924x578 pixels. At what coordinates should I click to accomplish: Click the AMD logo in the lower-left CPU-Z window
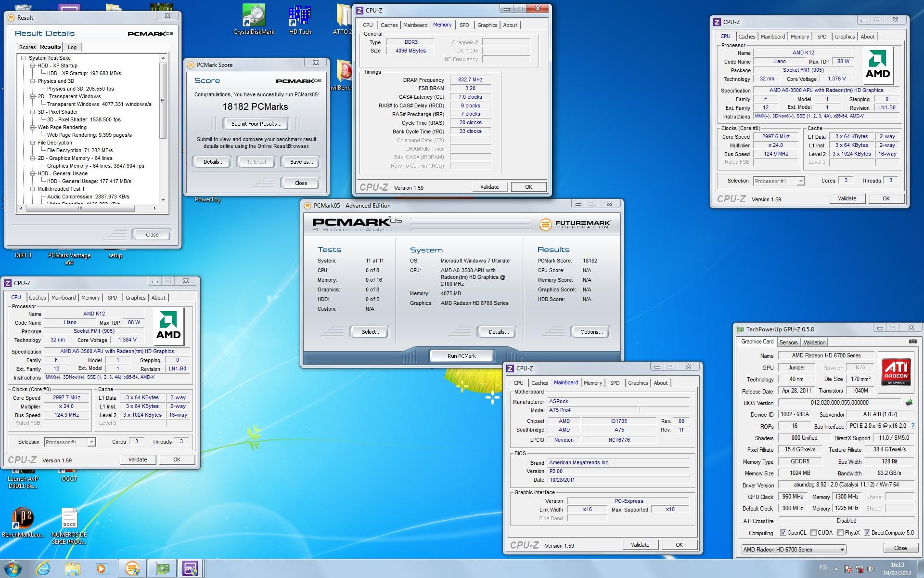168,326
